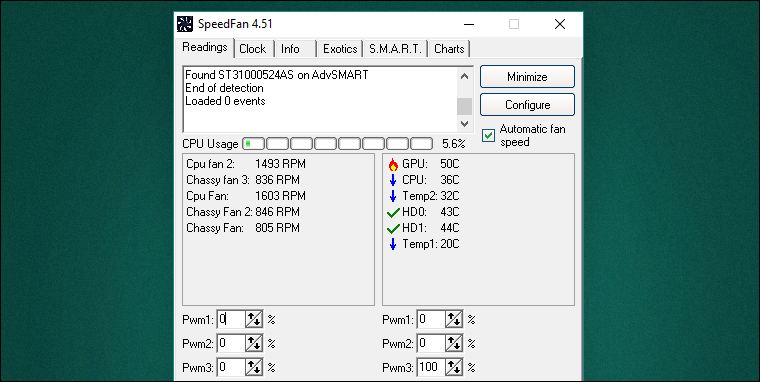Click the CPU Usage first core bar
Viewport: 760px width, 382px height.
(x=253, y=143)
